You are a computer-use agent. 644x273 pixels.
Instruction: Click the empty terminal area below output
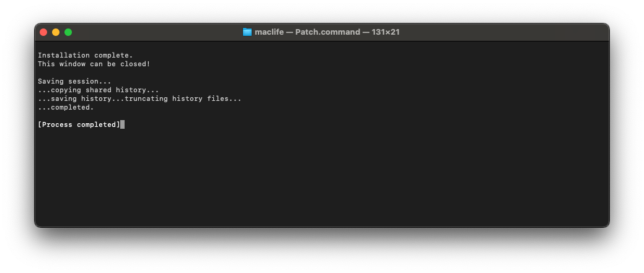click(322, 180)
